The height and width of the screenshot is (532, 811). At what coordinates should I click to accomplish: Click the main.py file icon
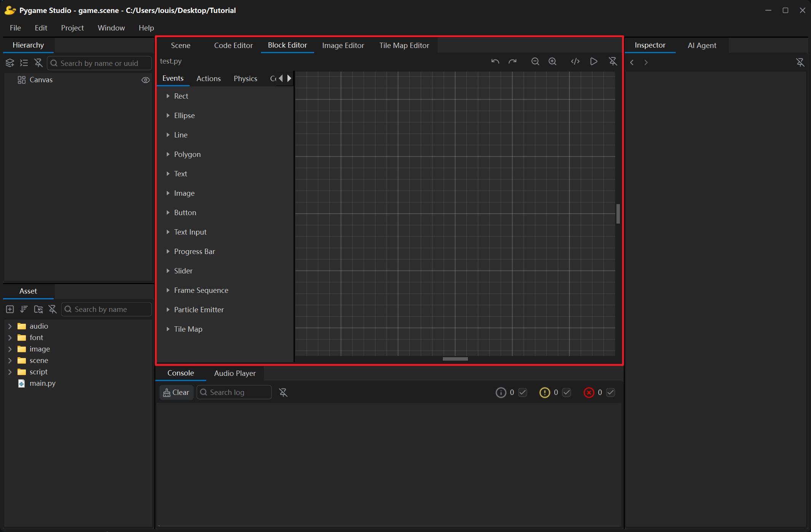22,383
